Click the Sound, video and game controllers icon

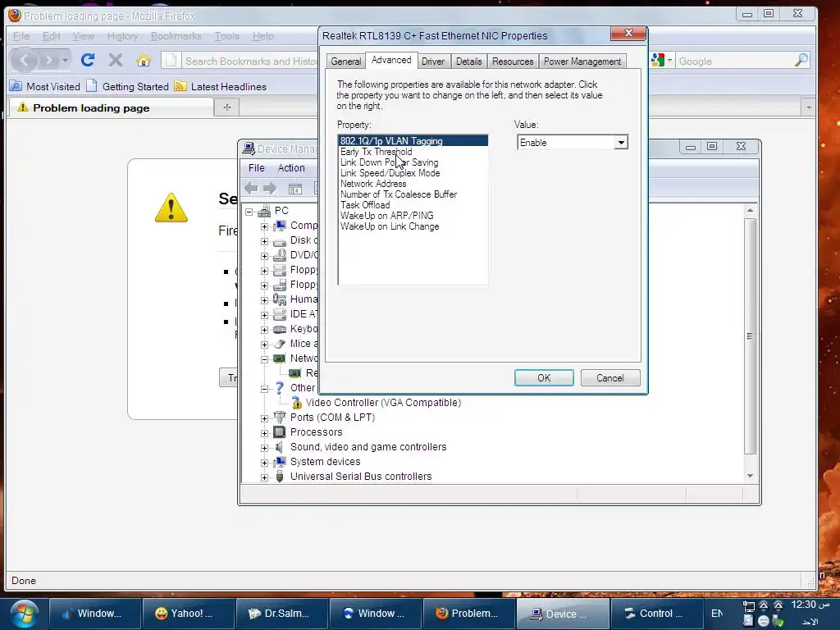pos(279,447)
